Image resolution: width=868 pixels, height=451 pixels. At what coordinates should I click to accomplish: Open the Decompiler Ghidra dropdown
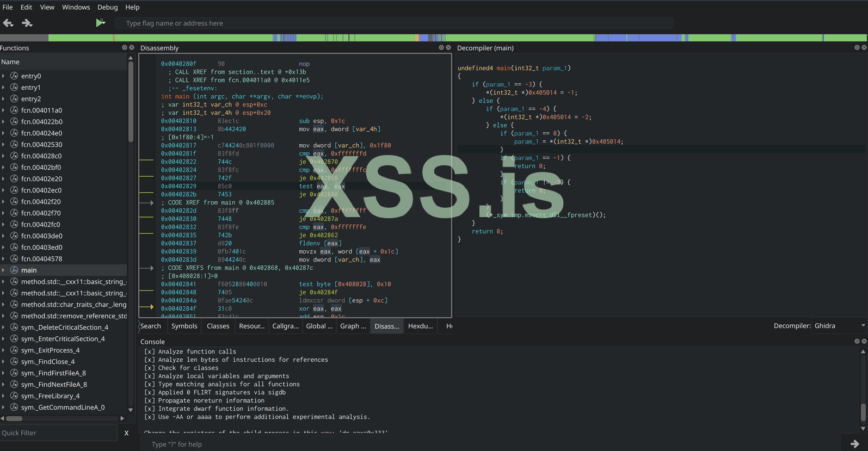tap(839, 326)
